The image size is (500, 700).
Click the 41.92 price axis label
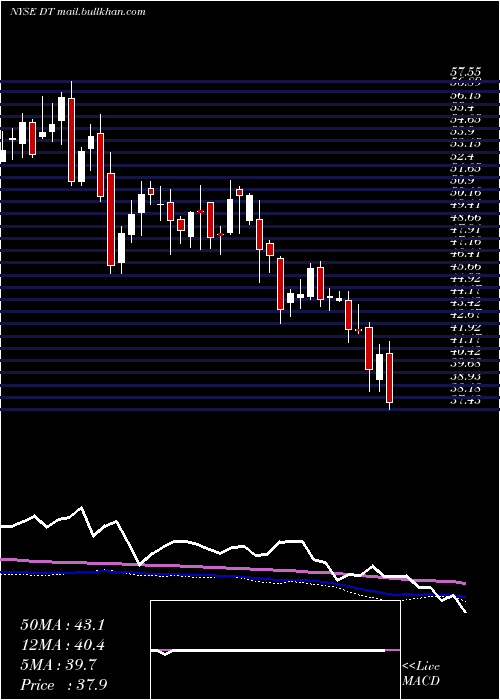coord(465,328)
